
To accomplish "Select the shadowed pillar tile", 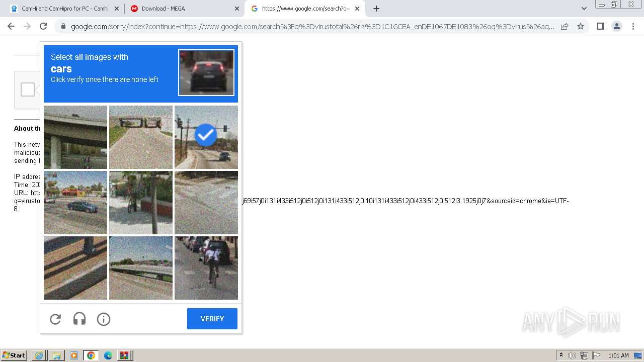I will 75,268.
